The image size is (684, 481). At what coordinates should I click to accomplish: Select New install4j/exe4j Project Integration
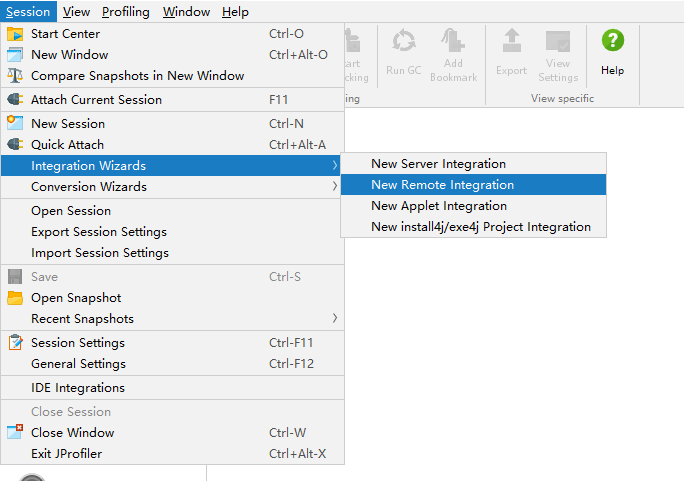coord(480,227)
